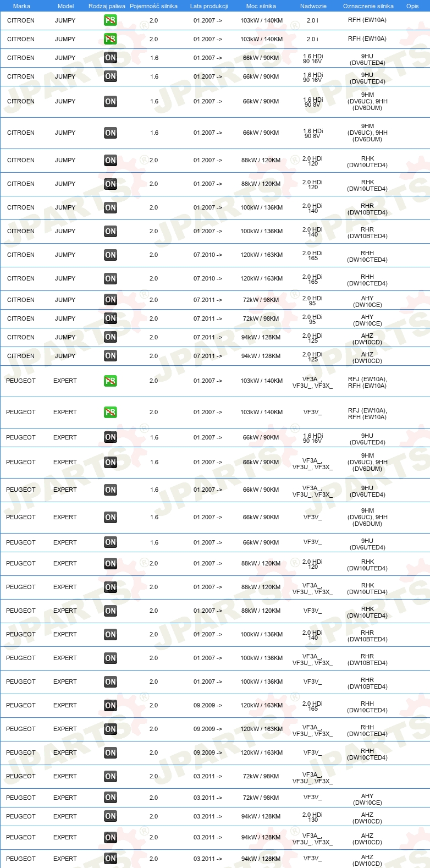The width and height of the screenshot is (430, 868).
Task: Click ON diesel icon in Peugeot VF3V_ RHR row
Action: pyautogui.click(x=111, y=682)
